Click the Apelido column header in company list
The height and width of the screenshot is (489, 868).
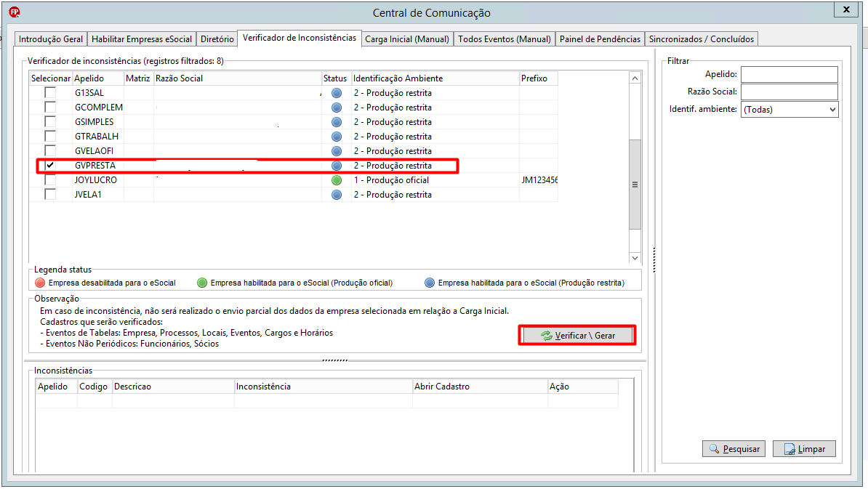pos(98,78)
